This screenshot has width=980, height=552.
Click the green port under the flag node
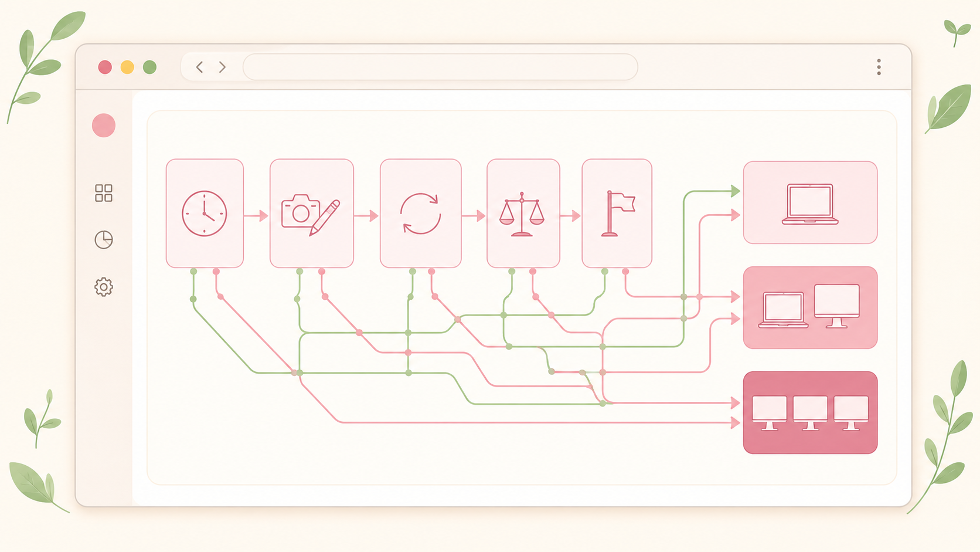pyautogui.click(x=605, y=272)
